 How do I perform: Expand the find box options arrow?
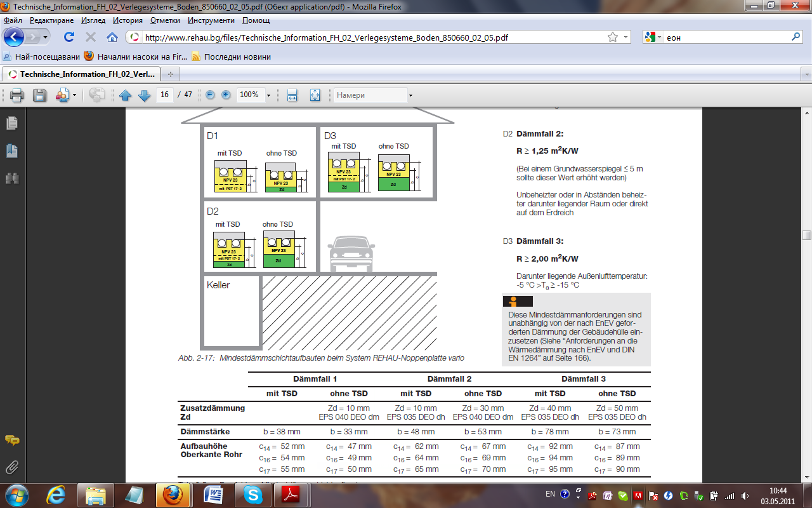[x=410, y=95]
